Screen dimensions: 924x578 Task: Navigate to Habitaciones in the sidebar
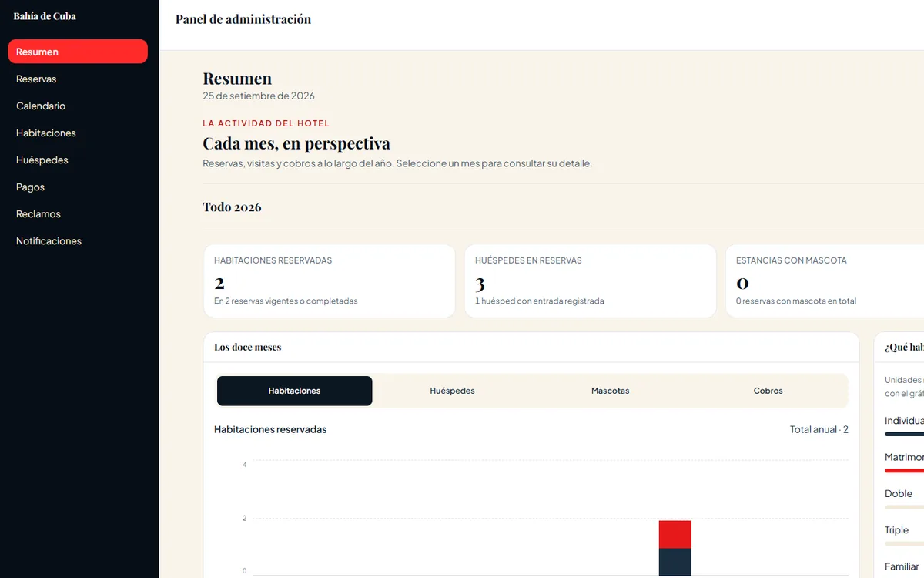78,133
